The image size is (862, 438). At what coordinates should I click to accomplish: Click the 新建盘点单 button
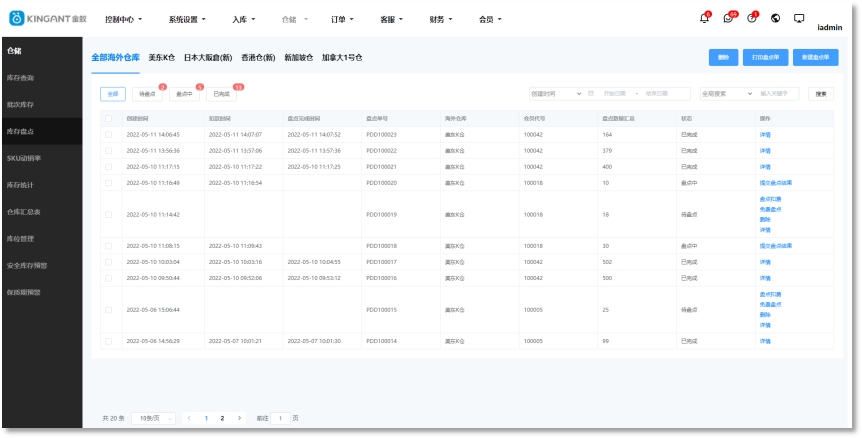(816, 58)
